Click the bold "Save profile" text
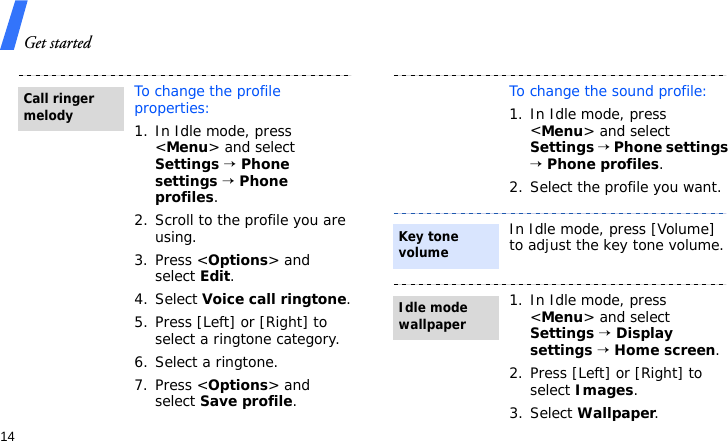This screenshot has width=728, height=441. pyautogui.click(x=248, y=402)
